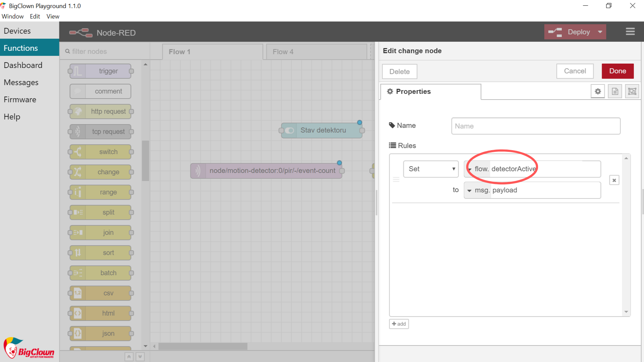This screenshot has width=644, height=362.
Task: Click the event-count node output port
Action: (x=342, y=171)
